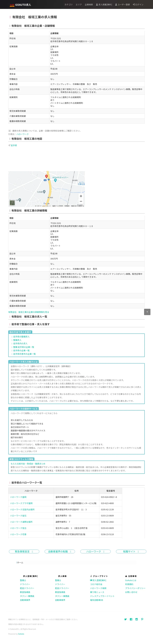Viewport: 153px width, 644px height.
Task: Open 岩手県の整備求人 link
Action: (21, 337)
